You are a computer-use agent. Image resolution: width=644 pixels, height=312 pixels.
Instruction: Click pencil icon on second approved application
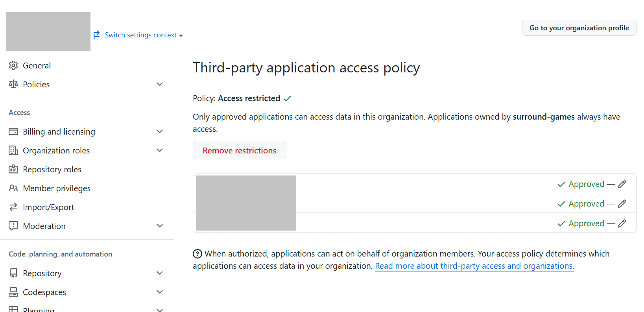point(622,204)
